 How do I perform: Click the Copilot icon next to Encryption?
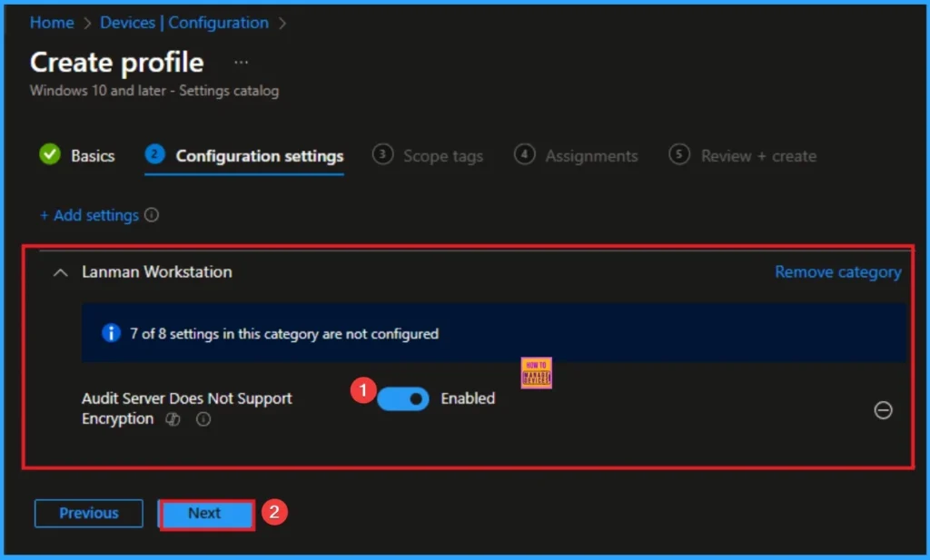click(173, 419)
